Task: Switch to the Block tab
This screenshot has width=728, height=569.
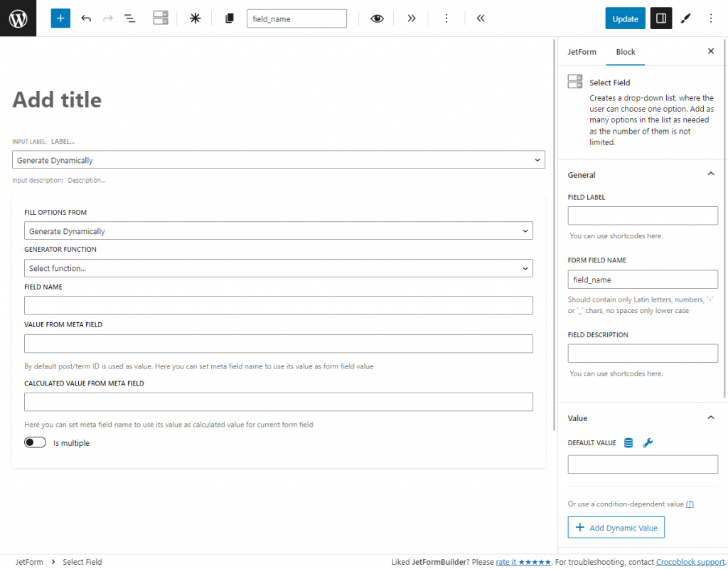Action: [625, 51]
